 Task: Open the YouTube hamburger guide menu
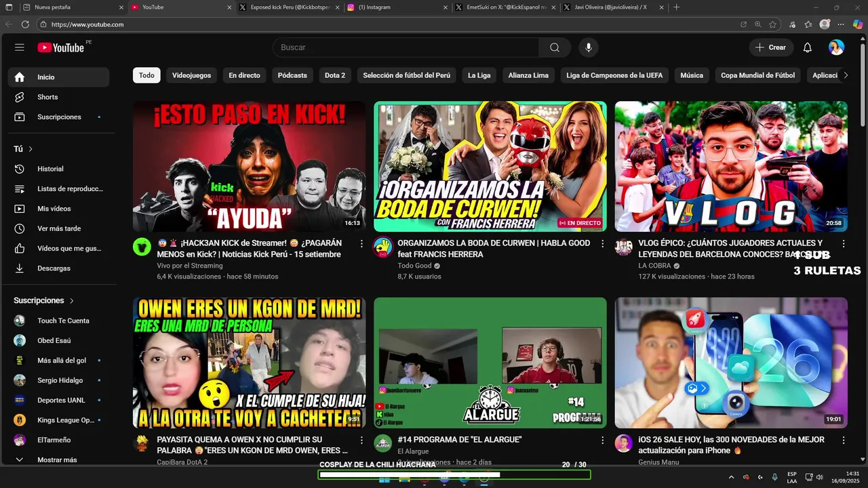tap(20, 47)
